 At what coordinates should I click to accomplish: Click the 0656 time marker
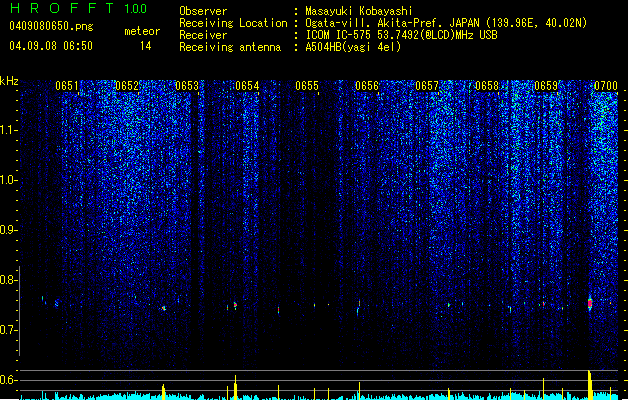point(367,86)
